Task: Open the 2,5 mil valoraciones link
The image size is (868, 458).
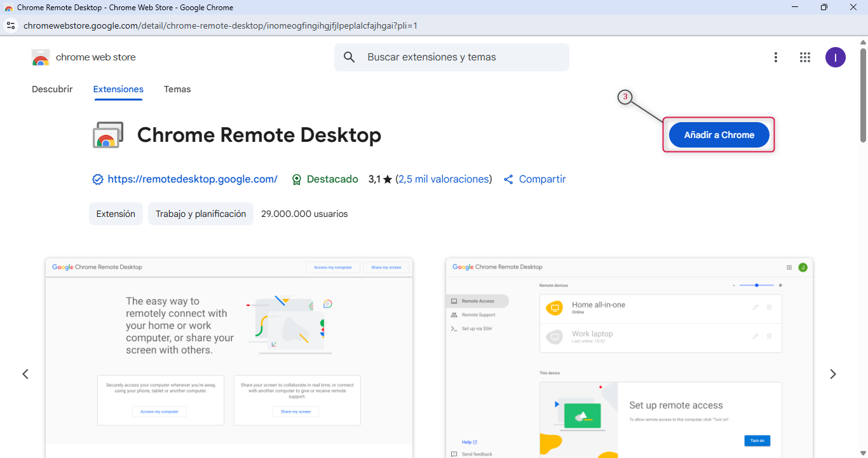Action: pyautogui.click(x=444, y=179)
